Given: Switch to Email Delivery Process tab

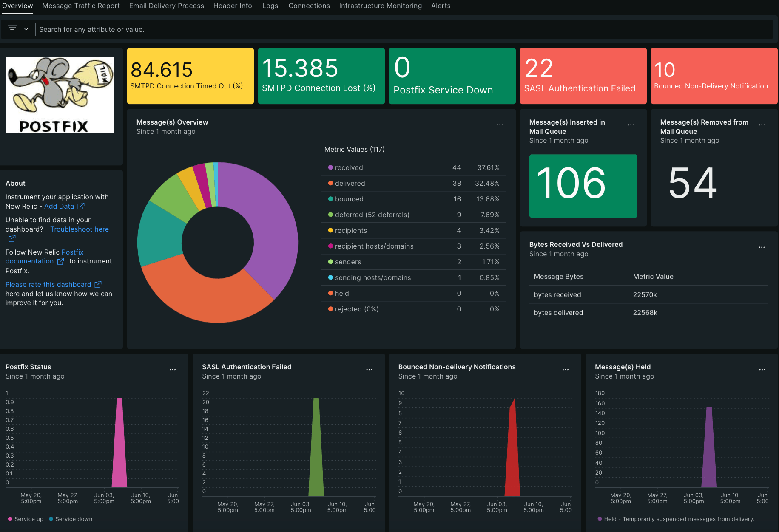Looking at the screenshot, I should (167, 6).
